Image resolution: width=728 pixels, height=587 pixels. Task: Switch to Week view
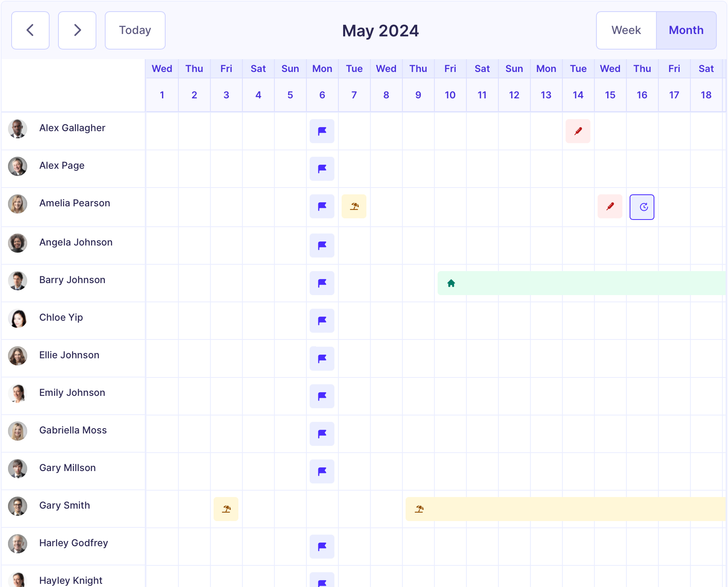626,30
